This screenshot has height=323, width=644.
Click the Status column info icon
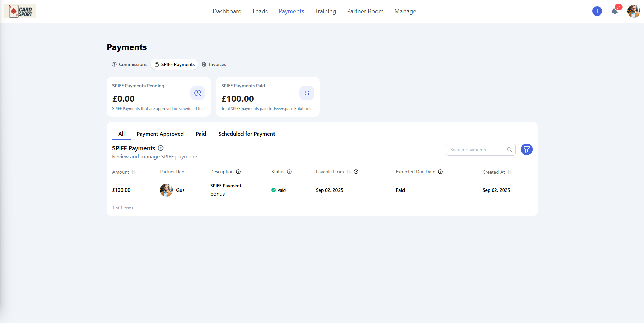(x=289, y=172)
